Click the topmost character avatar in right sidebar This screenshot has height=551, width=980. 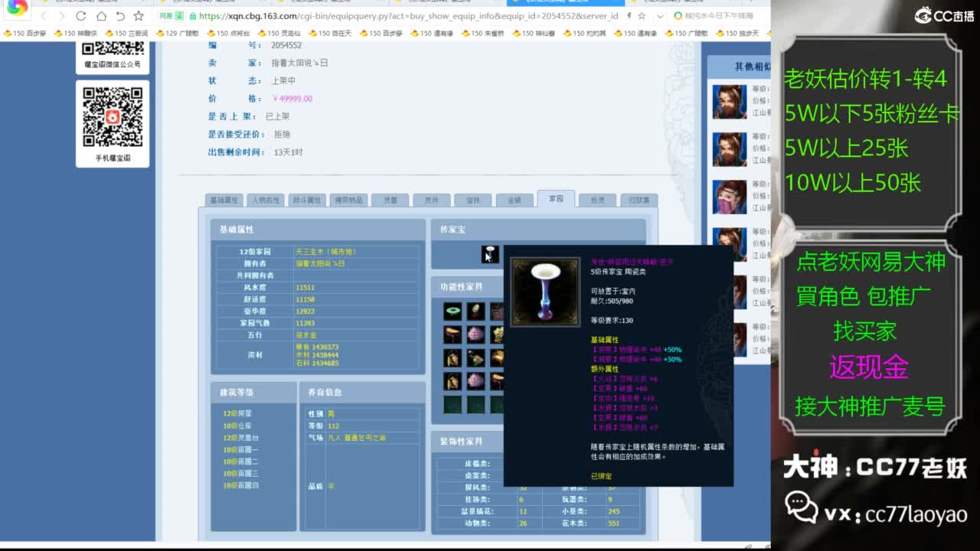coord(729,102)
